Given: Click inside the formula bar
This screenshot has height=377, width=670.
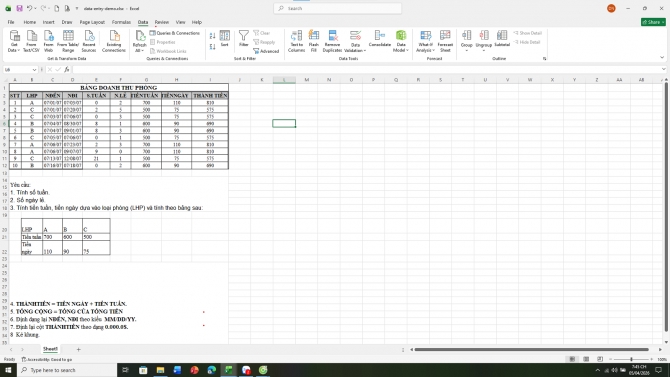Looking at the screenshot, I should pyautogui.click(x=365, y=70).
